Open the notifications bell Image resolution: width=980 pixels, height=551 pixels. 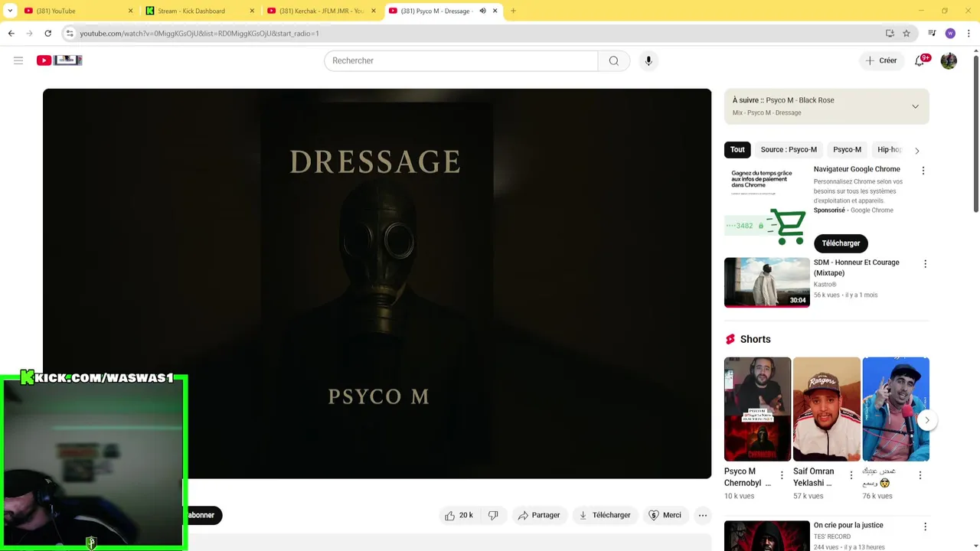[x=920, y=60]
